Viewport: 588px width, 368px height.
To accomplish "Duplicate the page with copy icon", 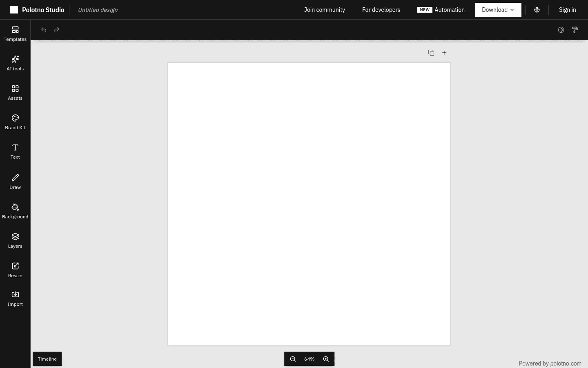I will coord(431,53).
